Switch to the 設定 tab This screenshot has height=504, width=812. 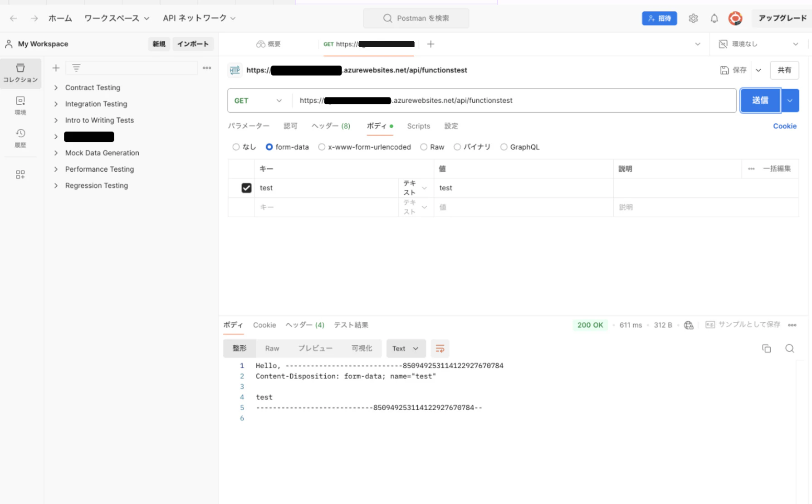tap(451, 126)
